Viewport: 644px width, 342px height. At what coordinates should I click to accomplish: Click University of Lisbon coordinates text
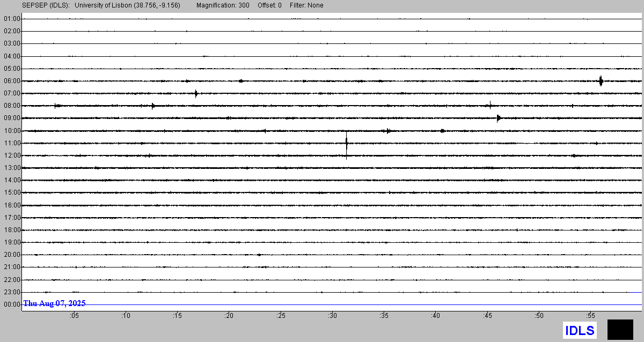pyautogui.click(x=127, y=5)
